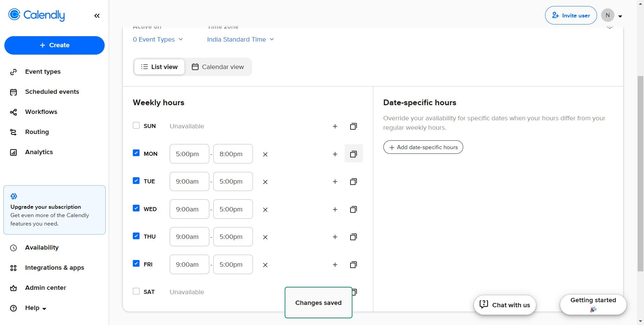The image size is (644, 325).
Task: Add a time interval to Tuesday
Action: [335, 182]
